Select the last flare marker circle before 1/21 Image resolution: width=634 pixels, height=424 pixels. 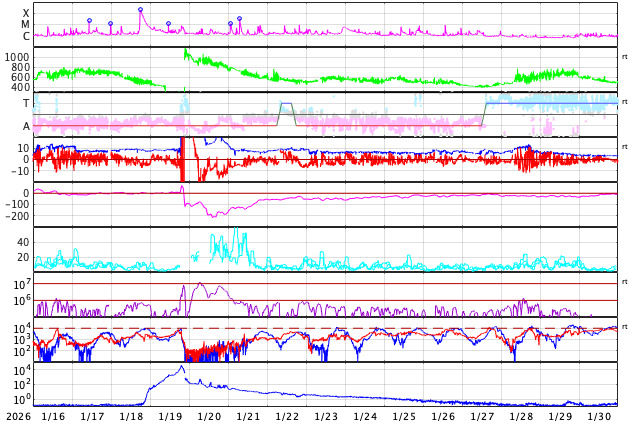click(239, 18)
